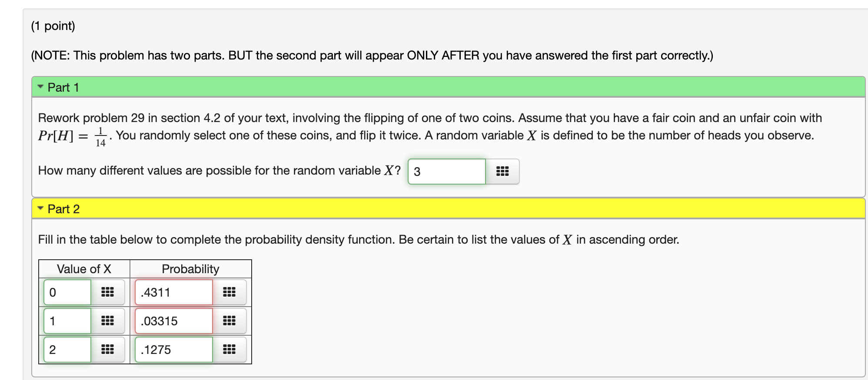Open the keypad for the Value of X 1 entry
Viewport: 868px width, 380px height.
pos(108,321)
